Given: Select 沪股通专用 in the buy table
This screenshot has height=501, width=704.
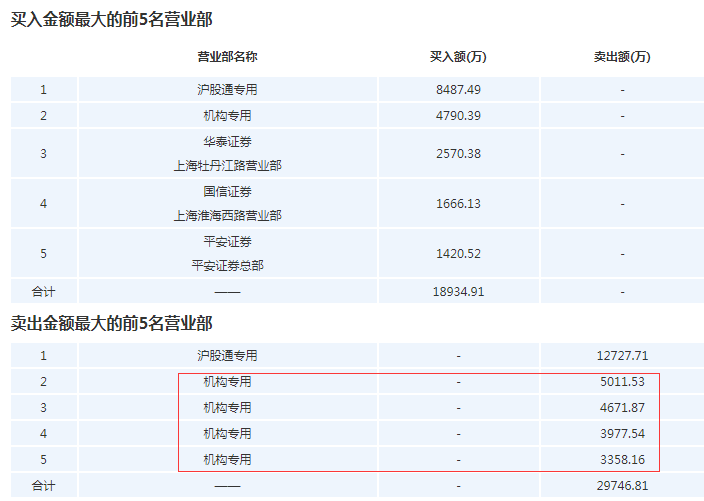Looking at the screenshot, I should [x=227, y=90].
